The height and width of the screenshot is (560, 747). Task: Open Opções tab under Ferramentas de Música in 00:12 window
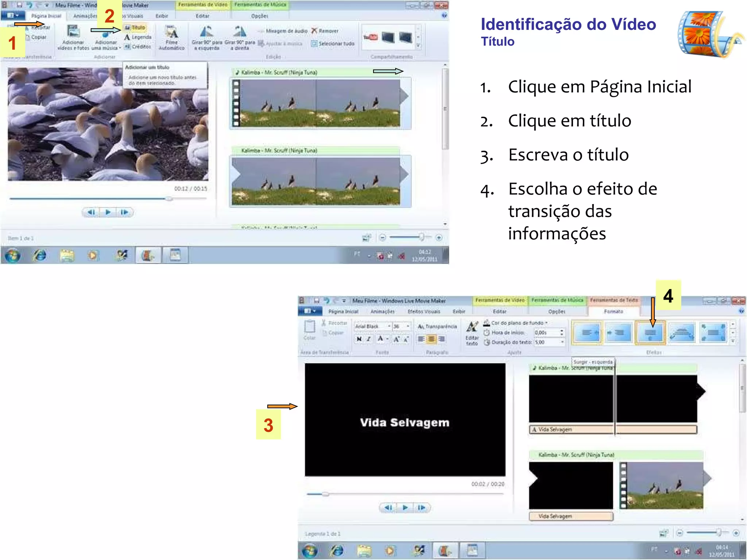coord(259,16)
